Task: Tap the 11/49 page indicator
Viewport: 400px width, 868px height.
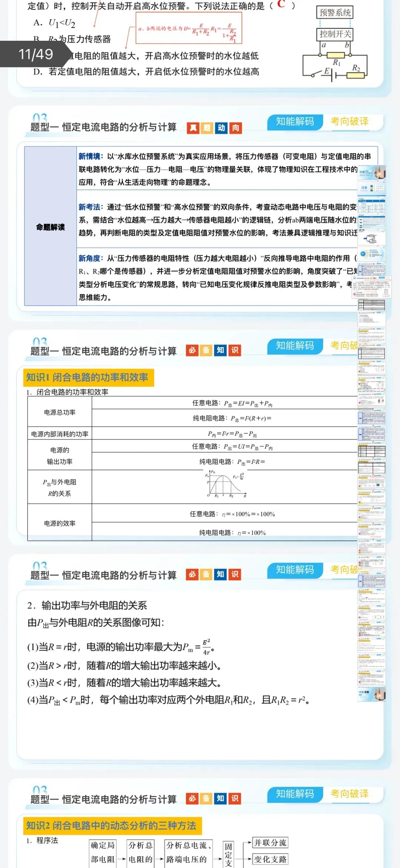Action: coord(36,54)
